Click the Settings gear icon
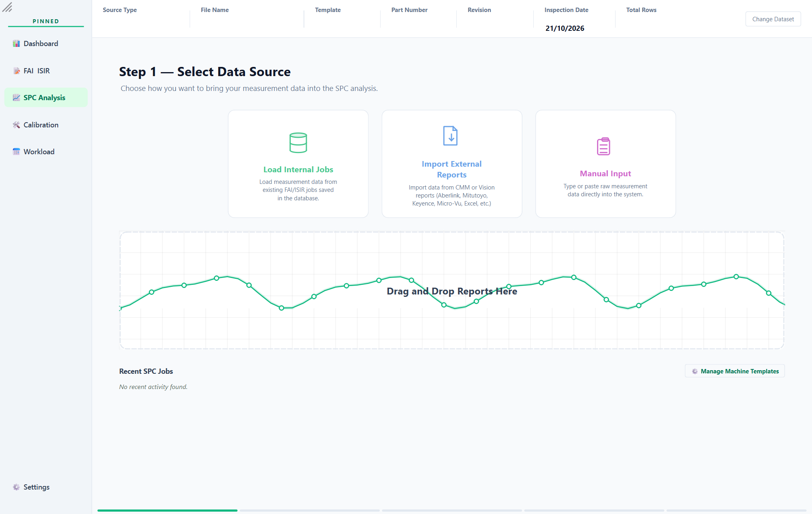The height and width of the screenshot is (514, 812). click(16, 487)
